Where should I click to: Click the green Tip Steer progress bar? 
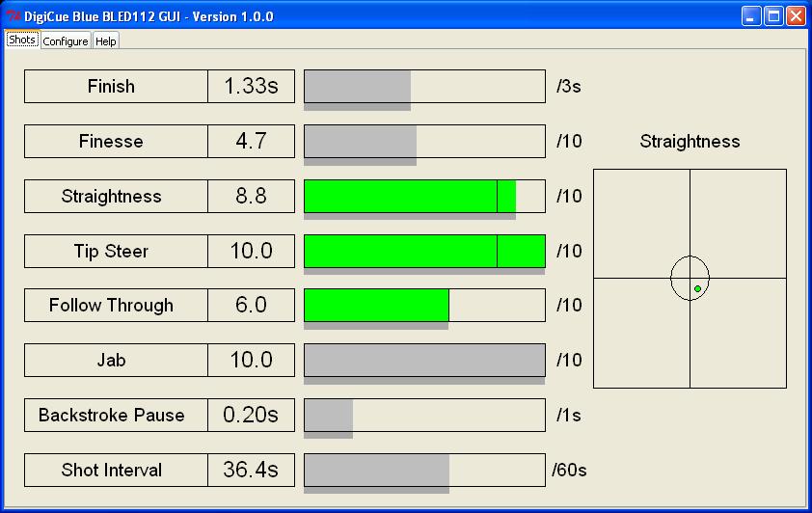coord(424,252)
